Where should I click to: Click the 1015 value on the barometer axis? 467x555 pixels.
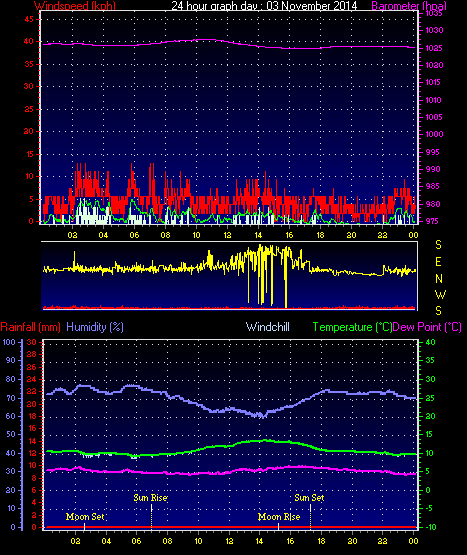point(434,82)
